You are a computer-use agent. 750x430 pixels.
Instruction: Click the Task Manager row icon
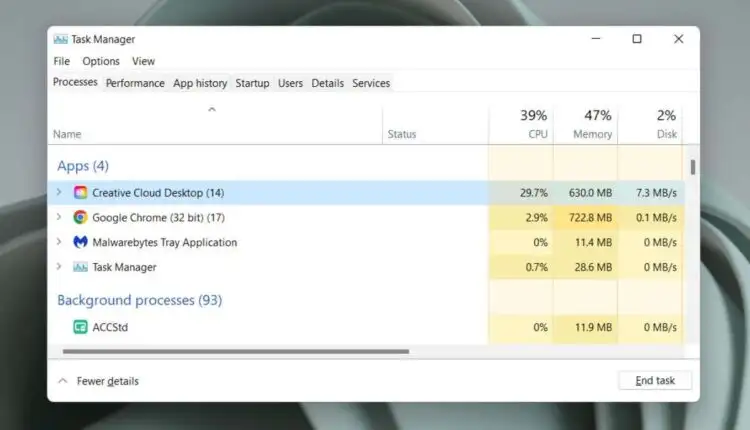coord(80,267)
